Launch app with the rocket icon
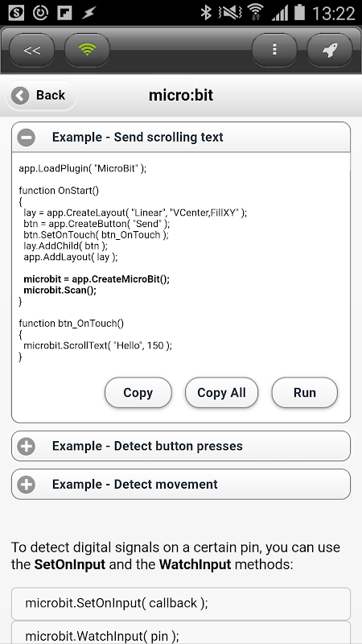 pyautogui.click(x=330, y=50)
